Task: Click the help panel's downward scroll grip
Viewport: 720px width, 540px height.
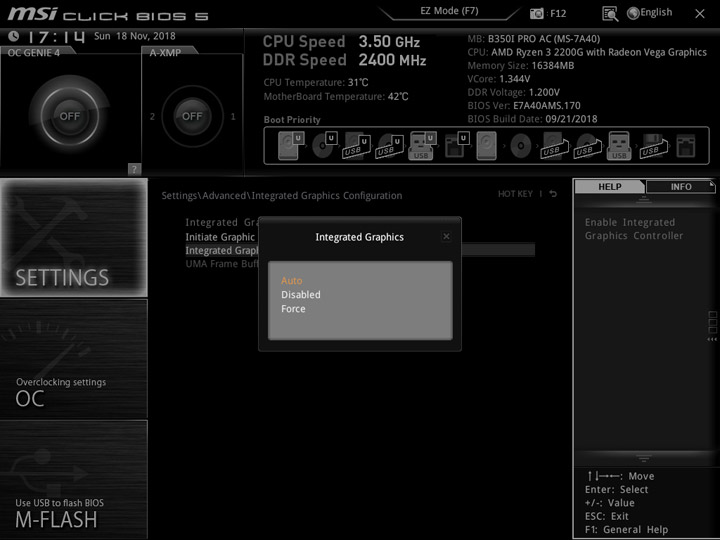Action: point(643,458)
